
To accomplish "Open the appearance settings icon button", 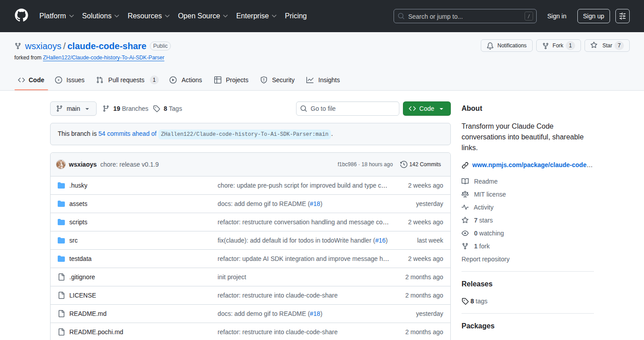I will [622, 16].
